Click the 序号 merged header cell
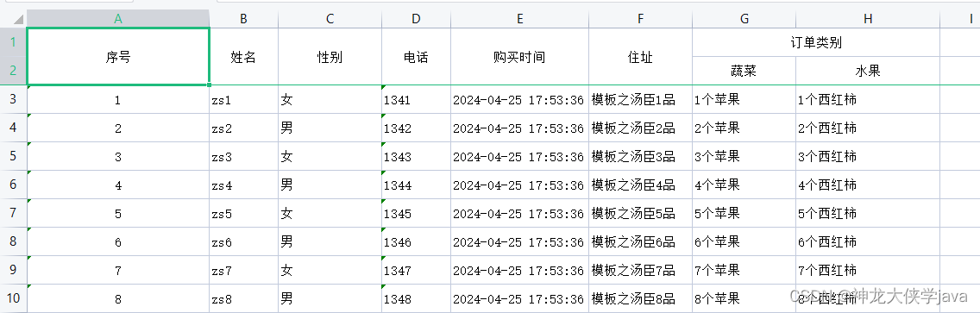 point(118,57)
